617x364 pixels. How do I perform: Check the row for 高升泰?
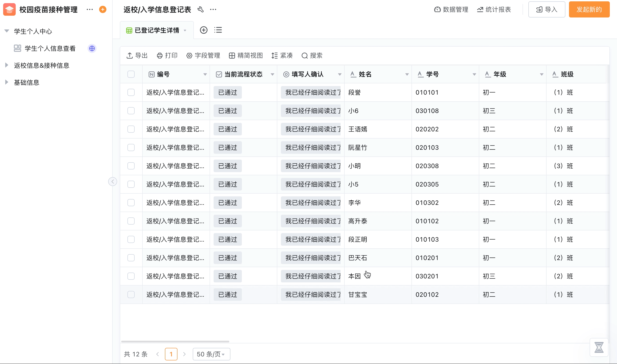coord(131,221)
